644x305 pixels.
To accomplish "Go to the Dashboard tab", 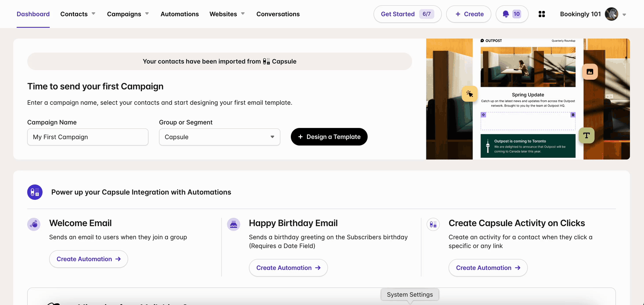I will (x=33, y=14).
